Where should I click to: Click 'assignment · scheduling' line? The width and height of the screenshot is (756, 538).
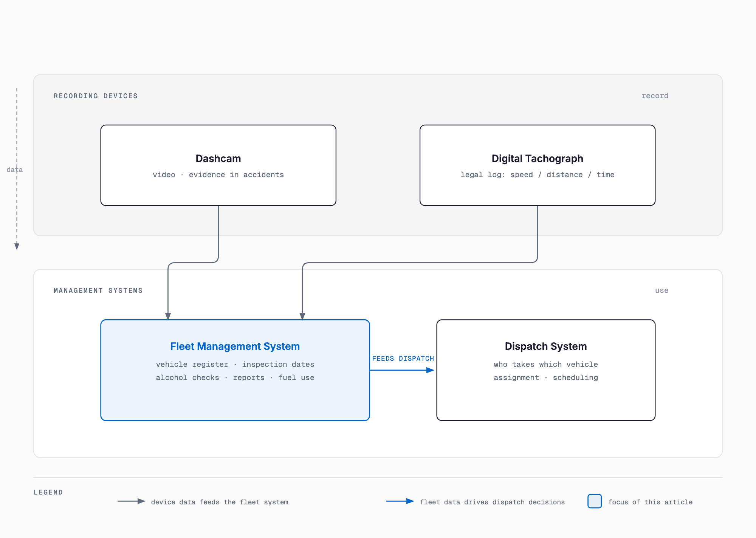546,377
